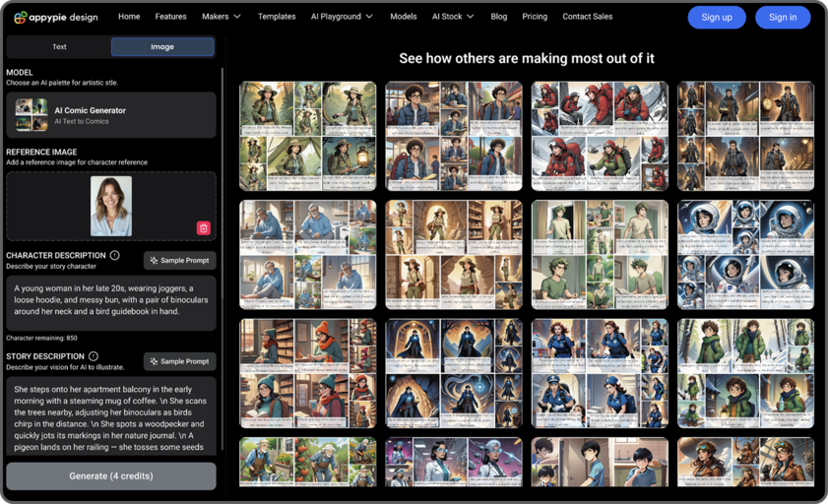The width and height of the screenshot is (828, 504).
Task: Use Sample Prompt for character description
Action: [x=179, y=260]
